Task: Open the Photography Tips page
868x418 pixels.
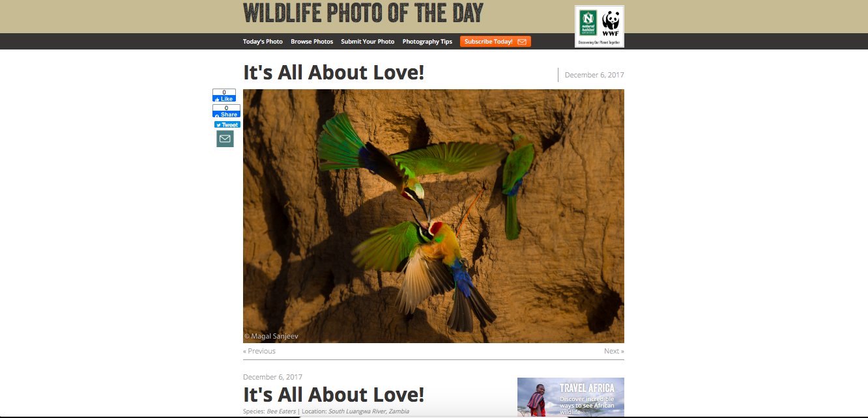Action: [x=427, y=42]
